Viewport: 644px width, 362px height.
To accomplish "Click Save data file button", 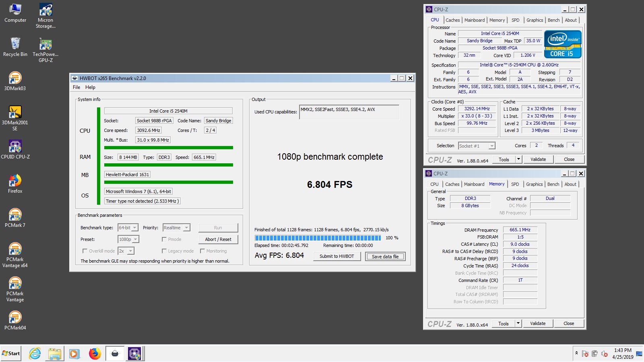I will pos(385,256).
